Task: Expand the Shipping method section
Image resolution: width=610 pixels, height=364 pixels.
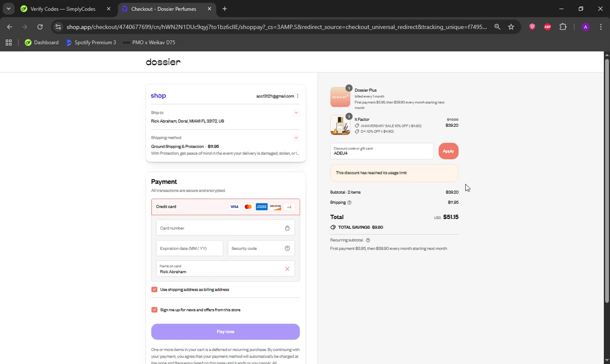Action: pyautogui.click(x=296, y=138)
